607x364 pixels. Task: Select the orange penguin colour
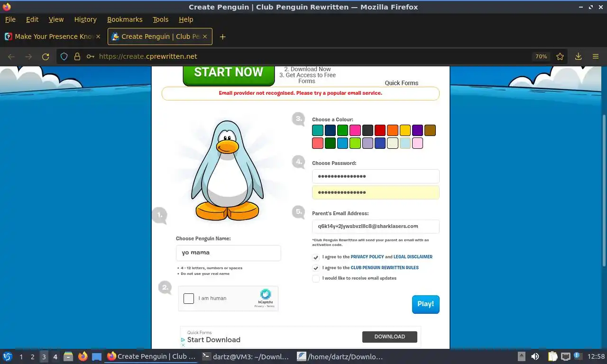(392, 130)
